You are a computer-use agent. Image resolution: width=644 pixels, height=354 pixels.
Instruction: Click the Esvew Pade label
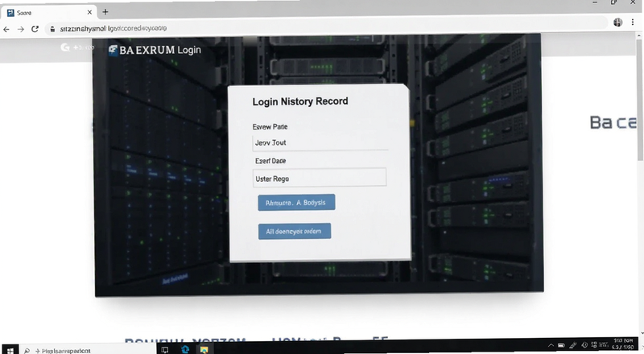(270, 126)
